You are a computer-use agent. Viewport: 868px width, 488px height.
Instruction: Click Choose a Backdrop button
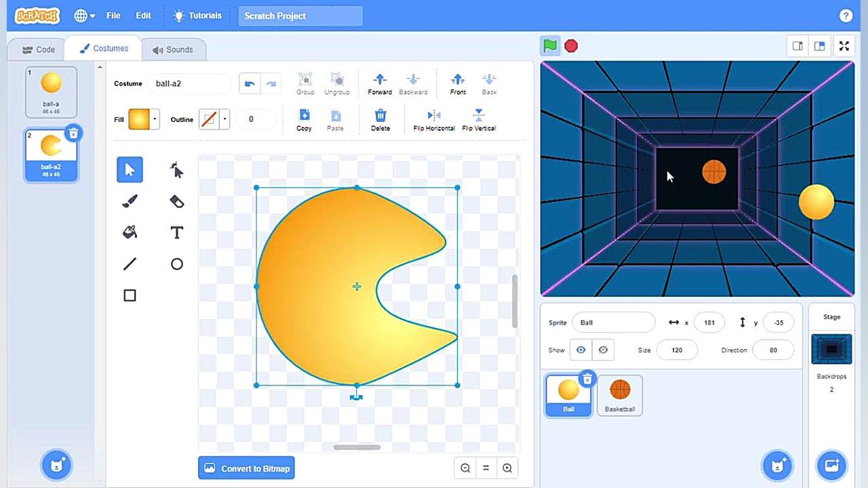[x=831, y=465]
